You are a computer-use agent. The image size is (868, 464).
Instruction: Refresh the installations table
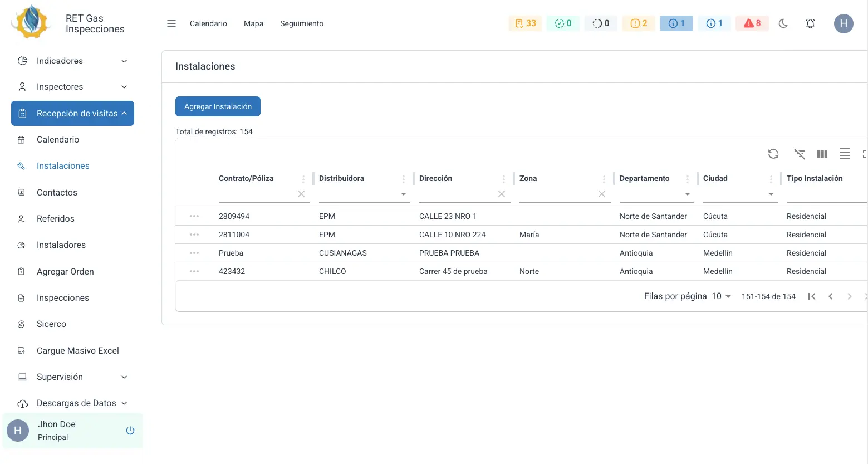point(773,154)
